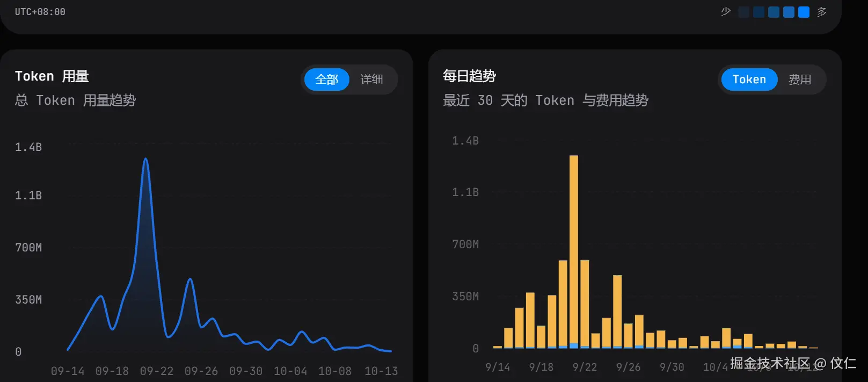Click the middle heatmap legend swatch

(x=774, y=12)
